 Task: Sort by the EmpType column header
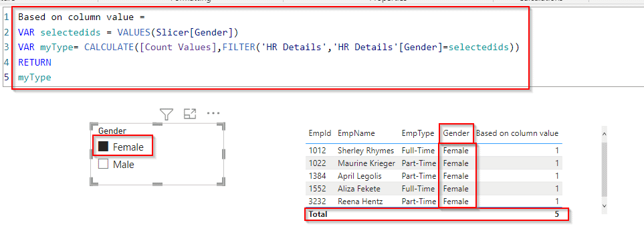click(418, 133)
